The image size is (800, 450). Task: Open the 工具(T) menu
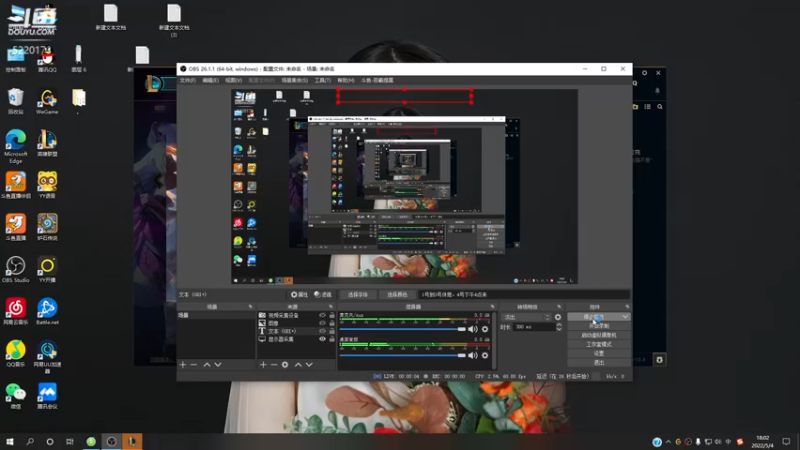tap(322, 80)
